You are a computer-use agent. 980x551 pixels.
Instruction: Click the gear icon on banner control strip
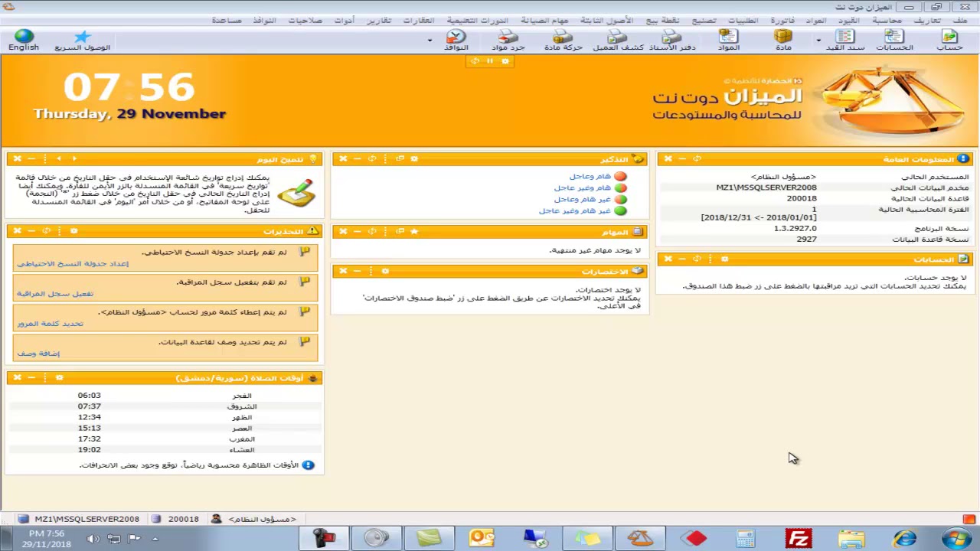(x=505, y=61)
